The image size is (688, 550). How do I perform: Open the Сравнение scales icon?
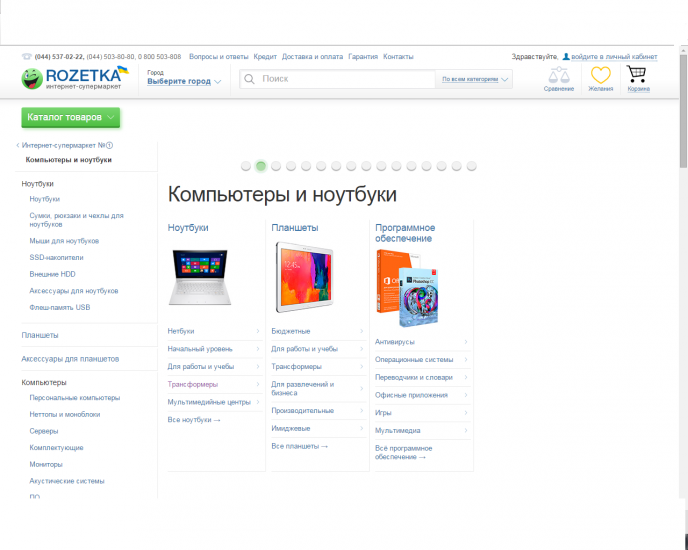(x=559, y=76)
